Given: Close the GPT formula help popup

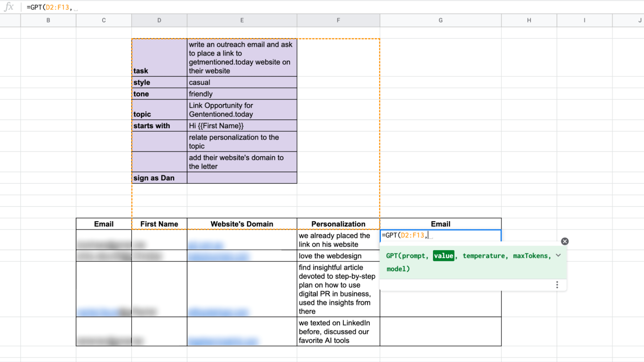Looking at the screenshot, I should 565,241.
